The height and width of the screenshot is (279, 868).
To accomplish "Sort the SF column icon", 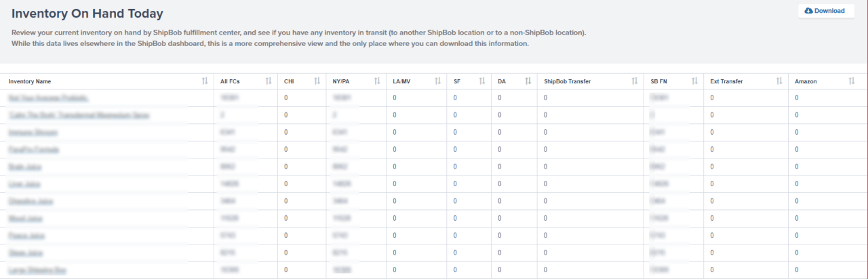I will pos(482,81).
